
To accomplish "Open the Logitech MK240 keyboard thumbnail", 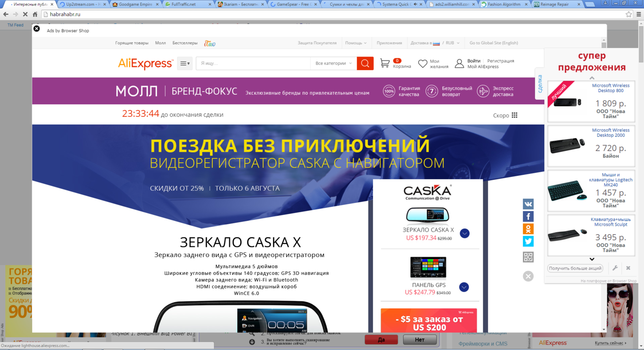I will (x=568, y=190).
